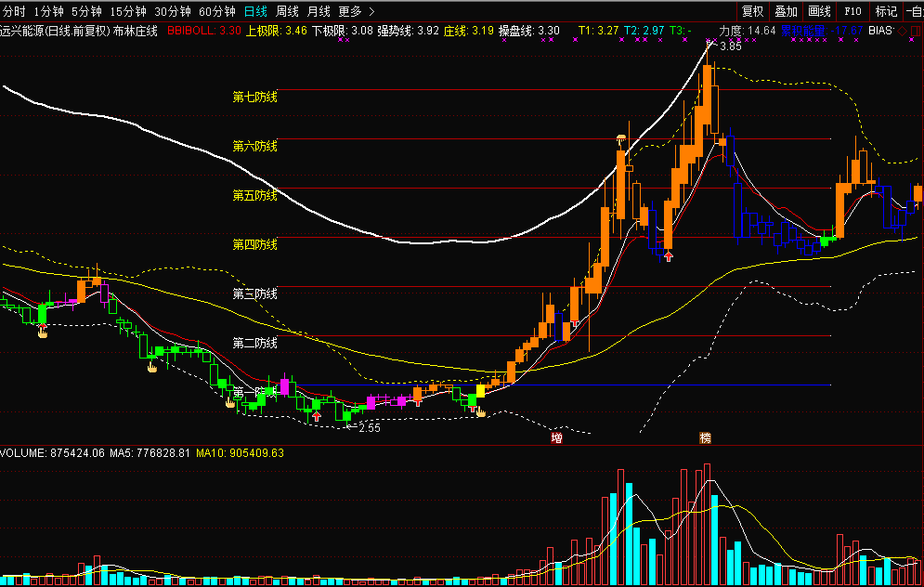Image resolution: width=924 pixels, height=587 pixels.
Task: Click the T2: 2.97 value
Action: [x=644, y=31]
